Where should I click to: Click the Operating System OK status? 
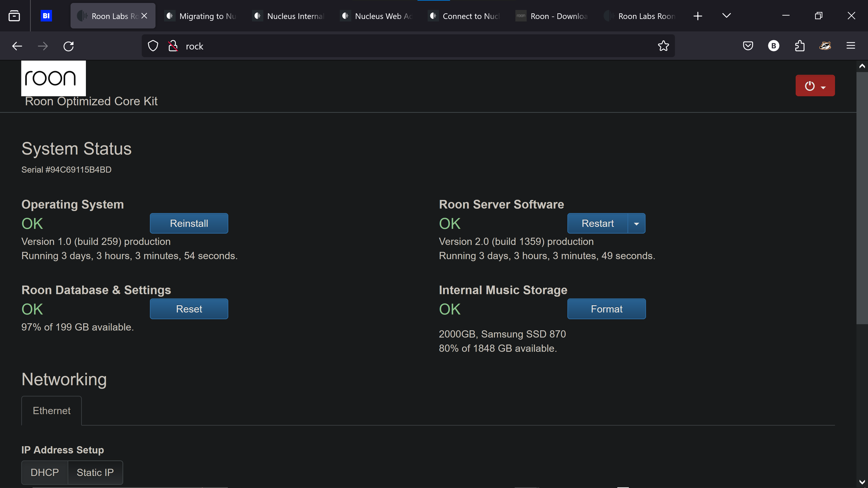pos(32,224)
